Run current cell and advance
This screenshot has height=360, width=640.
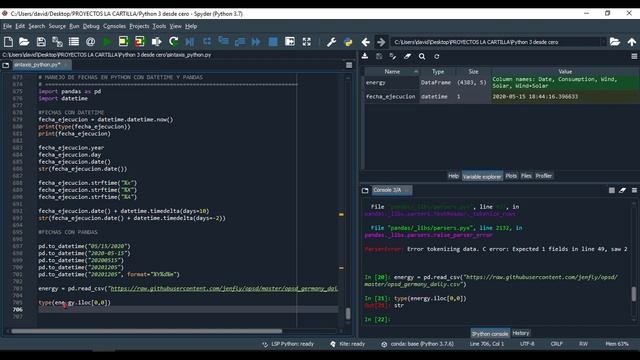coord(140,42)
